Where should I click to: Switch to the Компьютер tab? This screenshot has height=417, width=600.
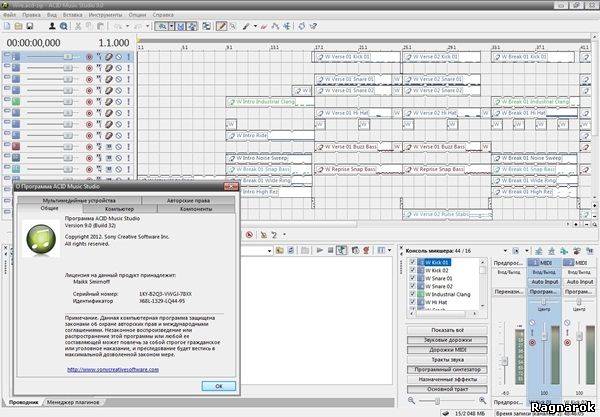click(x=119, y=209)
